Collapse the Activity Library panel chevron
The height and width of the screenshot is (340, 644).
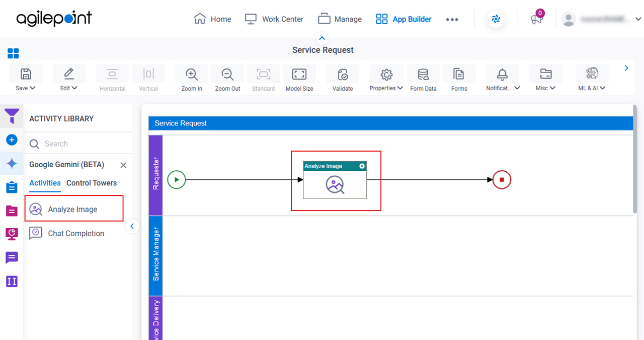coord(132,226)
